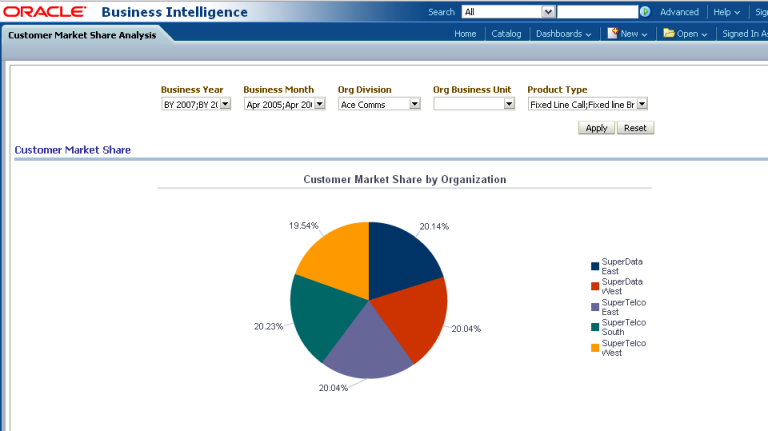
Task: Click the search text input field
Action: coord(597,12)
